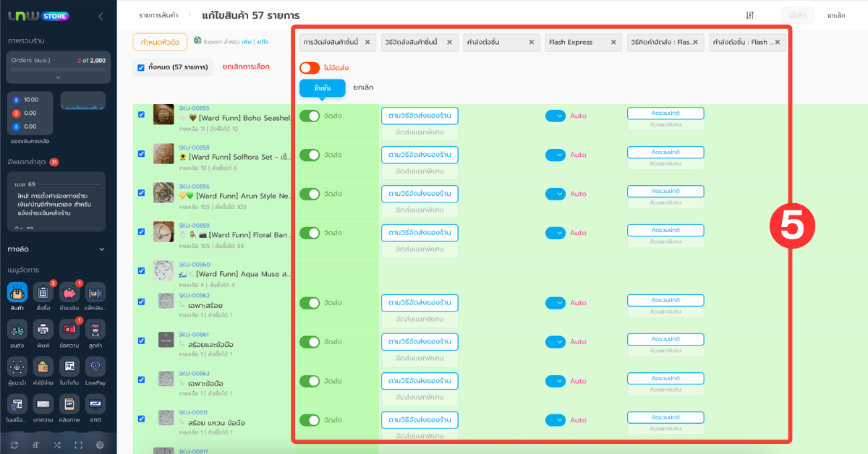Toggle จัดส่ง switch for SKU-00855

tap(310, 116)
